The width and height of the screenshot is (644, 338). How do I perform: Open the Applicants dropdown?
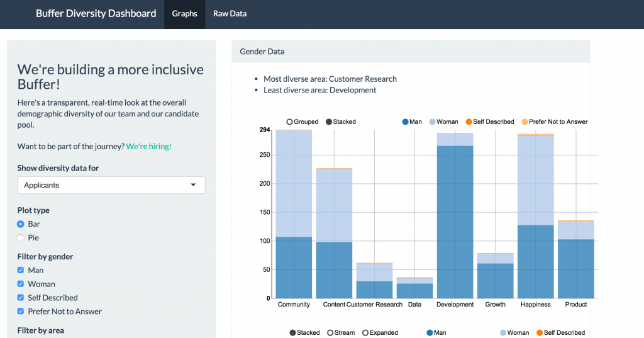[x=111, y=185]
